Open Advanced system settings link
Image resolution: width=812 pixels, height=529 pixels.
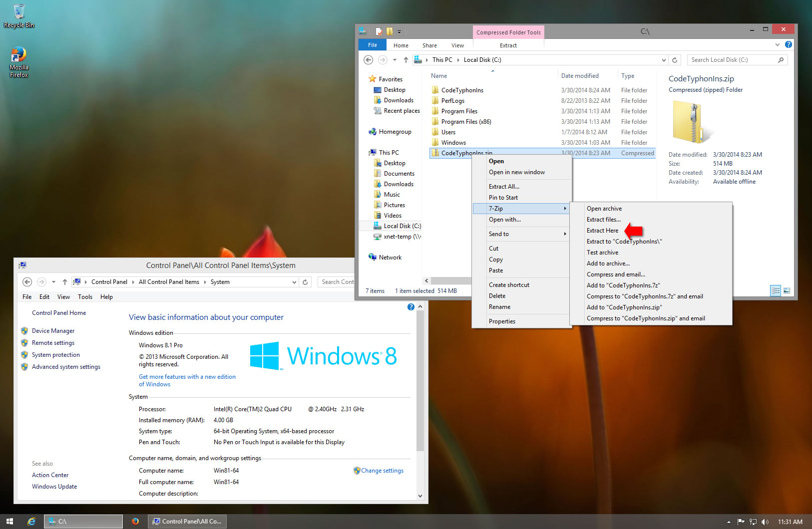pyautogui.click(x=66, y=367)
